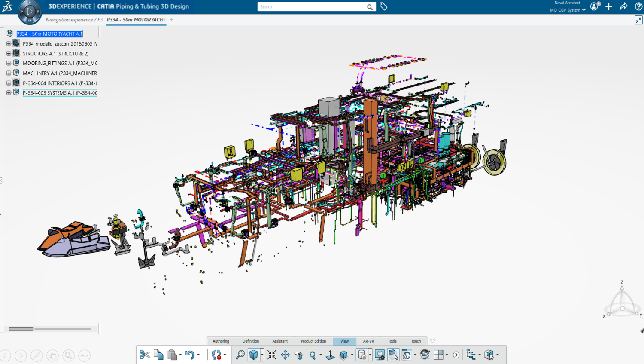This screenshot has height=364, width=644.
Task: Select the Pan tool with four arrows
Action: coord(285,354)
